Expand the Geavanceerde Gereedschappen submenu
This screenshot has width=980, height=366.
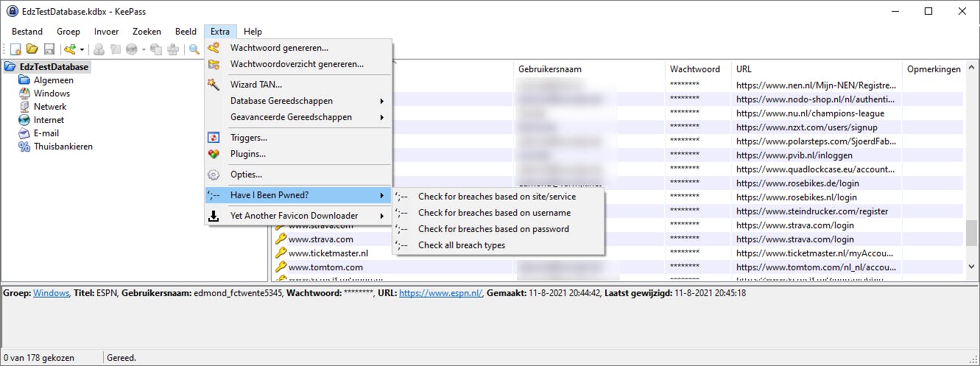click(298, 117)
